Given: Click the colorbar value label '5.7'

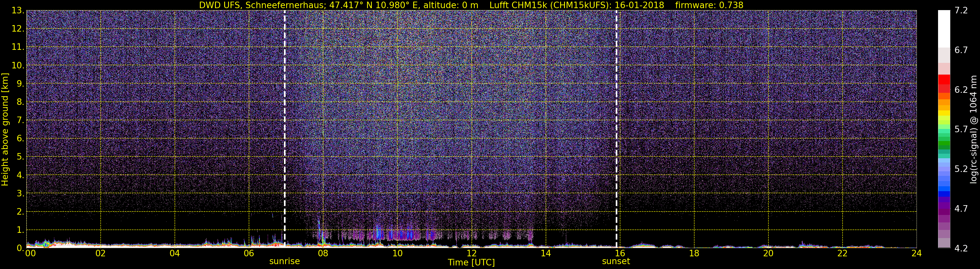Looking at the screenshot, I should point(961,129).
